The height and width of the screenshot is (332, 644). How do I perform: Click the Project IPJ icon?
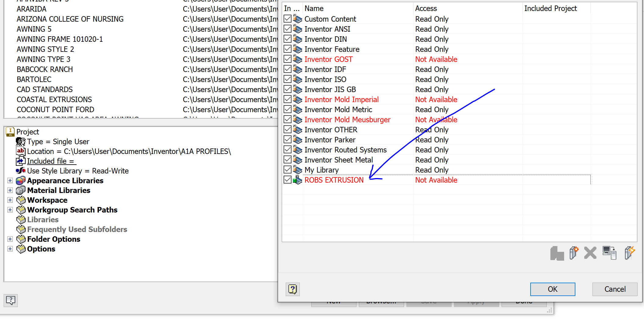point(10,131)
